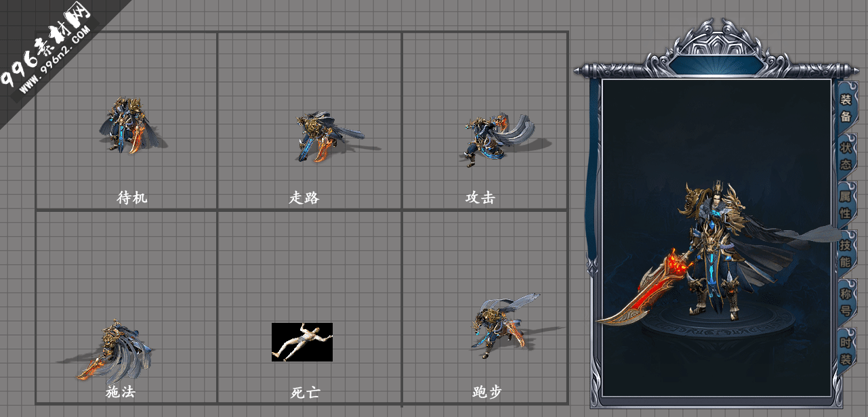The height and width of the screenshot is (417, 868).
Task: Click the 死亡 label
Action: click(305, 392)
